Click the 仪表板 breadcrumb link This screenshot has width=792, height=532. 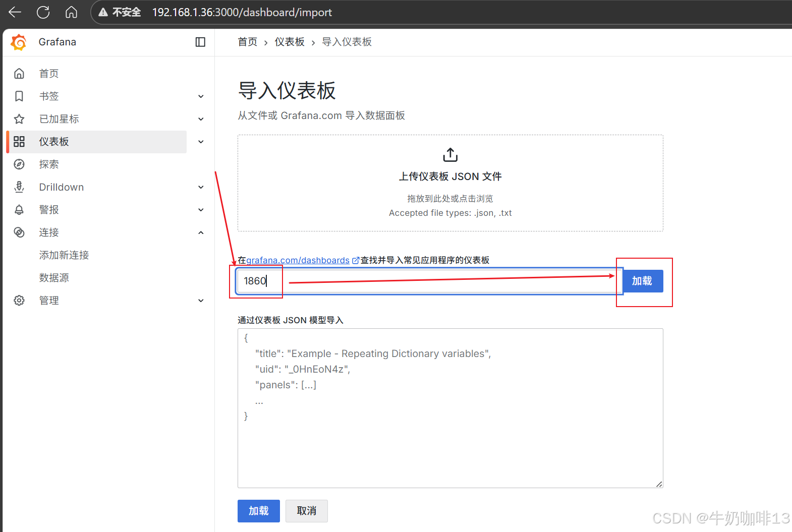point(290,42)
